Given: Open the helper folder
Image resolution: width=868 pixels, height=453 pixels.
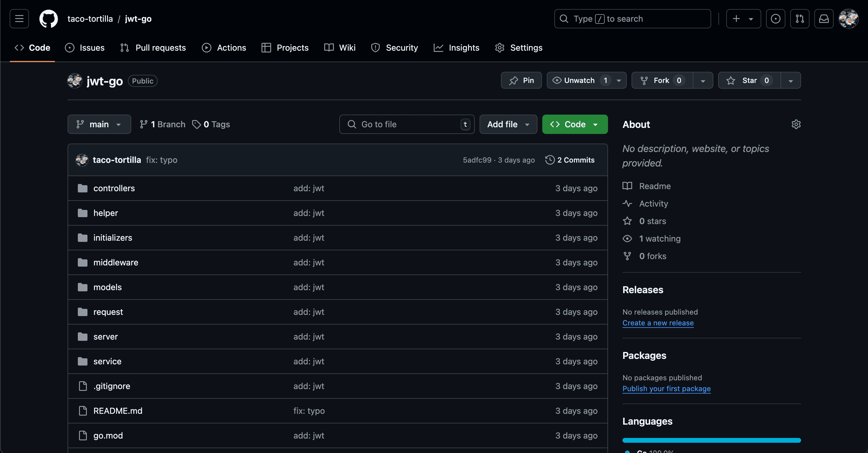Looking at the screenshot, I should (106, 213).
